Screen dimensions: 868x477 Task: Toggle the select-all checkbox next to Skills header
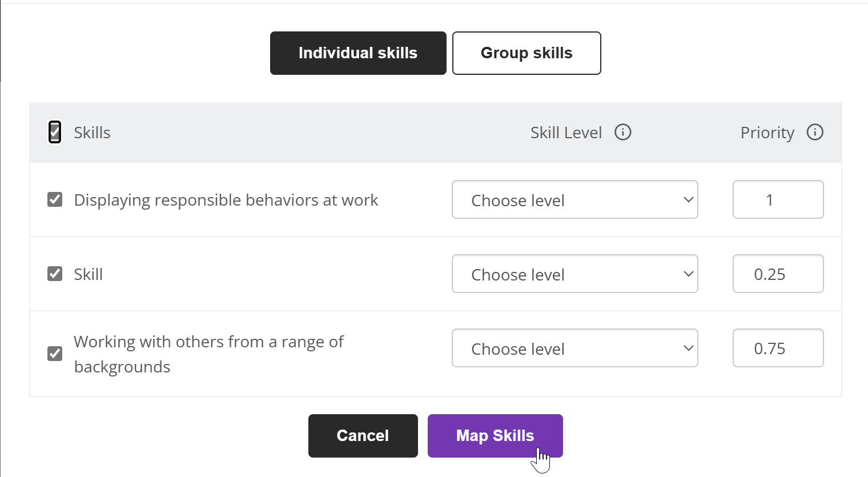(x=55, y=133)
